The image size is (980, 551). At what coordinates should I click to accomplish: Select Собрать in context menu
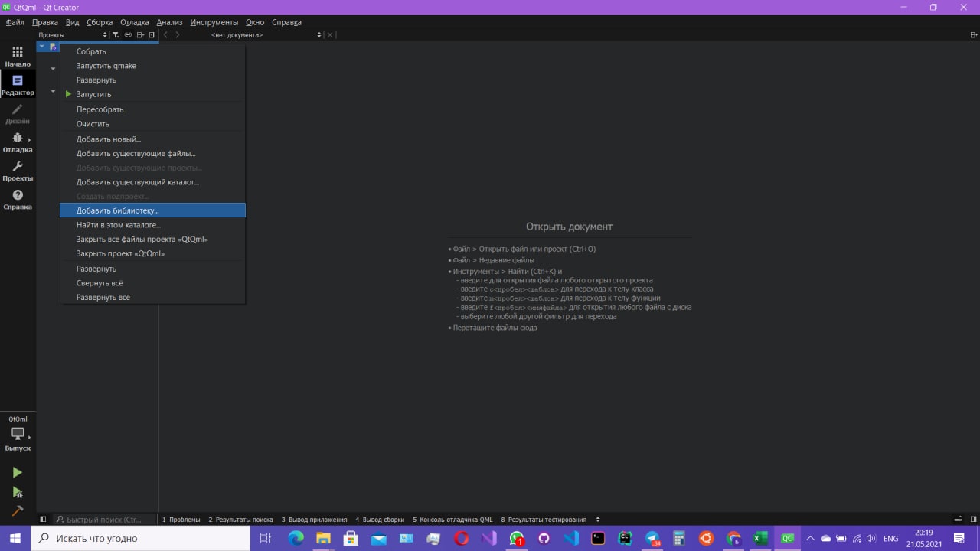tap(152, 51)
